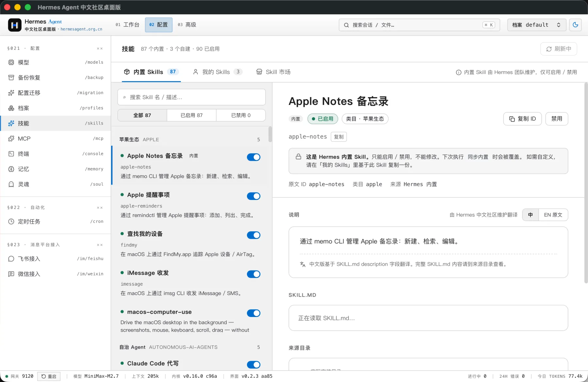Toggle the Apple 提醒事项 skill switch

[x=253, y=196]
